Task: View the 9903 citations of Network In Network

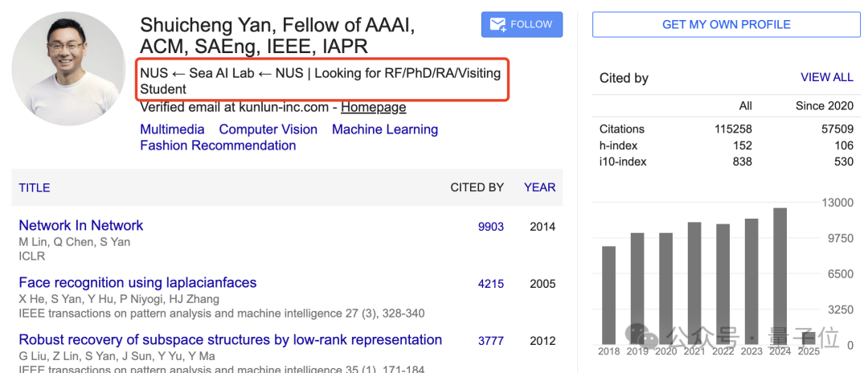Action: point(491,227)
